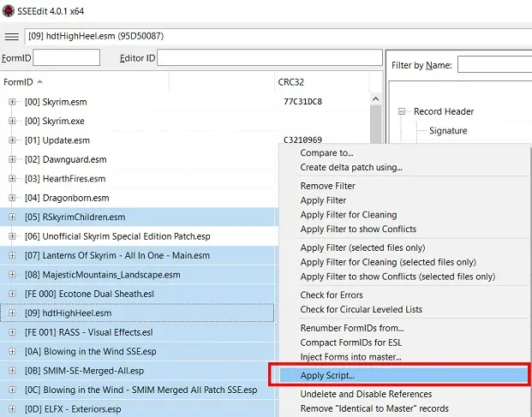This screenshot has width=532, height=417.
Task: Focus the Filter by Name field
Action: click(494, 64)
